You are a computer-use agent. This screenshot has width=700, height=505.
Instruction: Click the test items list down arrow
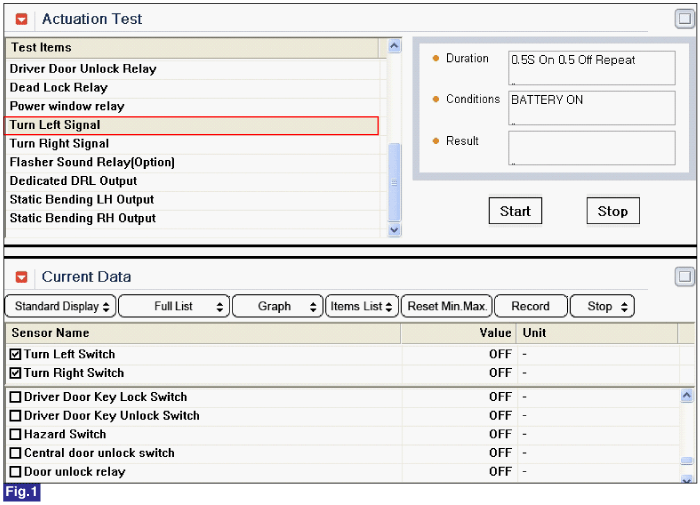394,230
